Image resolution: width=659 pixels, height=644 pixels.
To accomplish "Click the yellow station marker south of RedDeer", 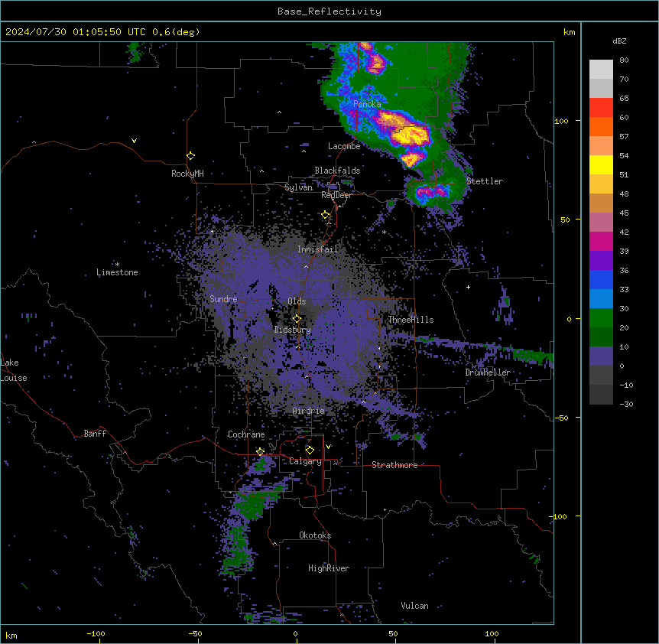I will 326,215.
